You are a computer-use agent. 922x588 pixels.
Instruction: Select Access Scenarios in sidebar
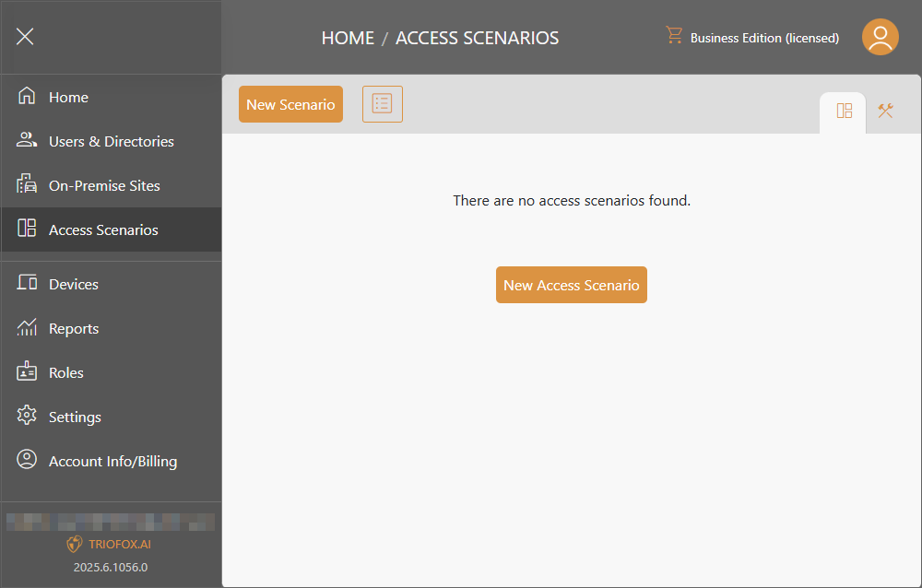[x=112, y=229]
